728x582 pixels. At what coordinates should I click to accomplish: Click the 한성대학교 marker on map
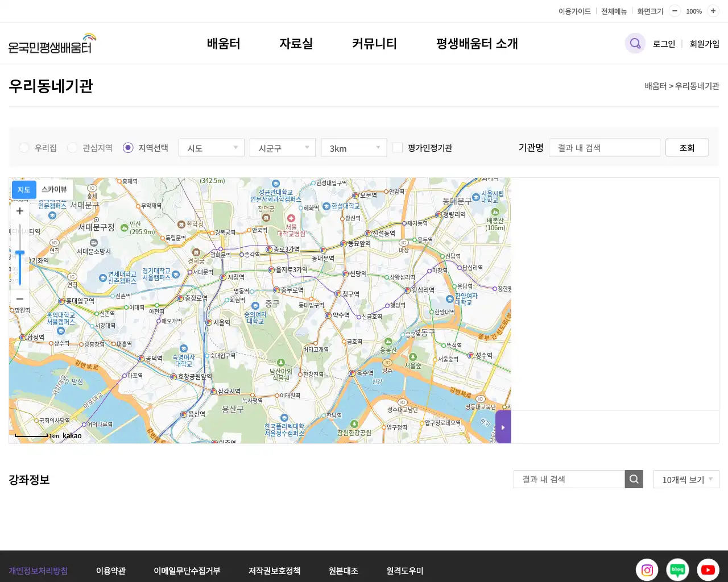click(x=326, y=206)
